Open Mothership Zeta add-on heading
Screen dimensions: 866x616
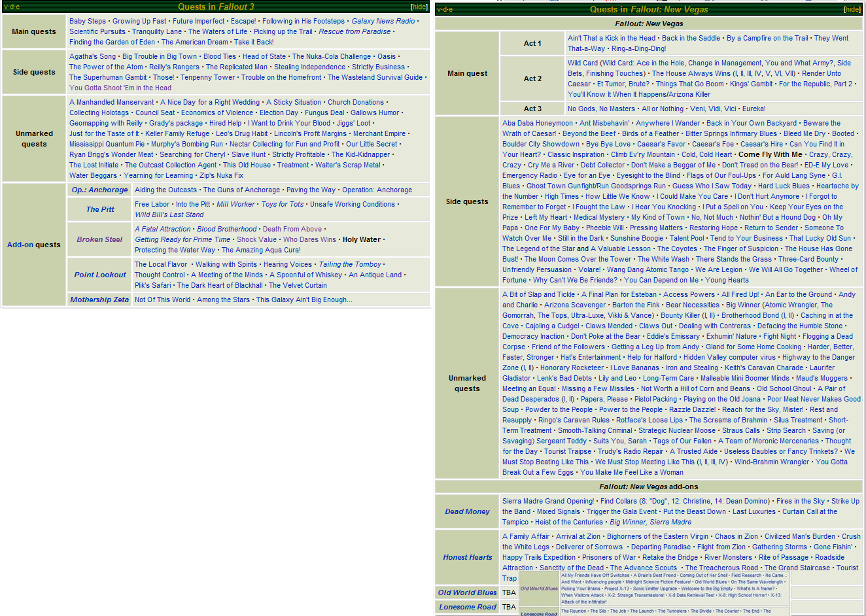[100, 299]
